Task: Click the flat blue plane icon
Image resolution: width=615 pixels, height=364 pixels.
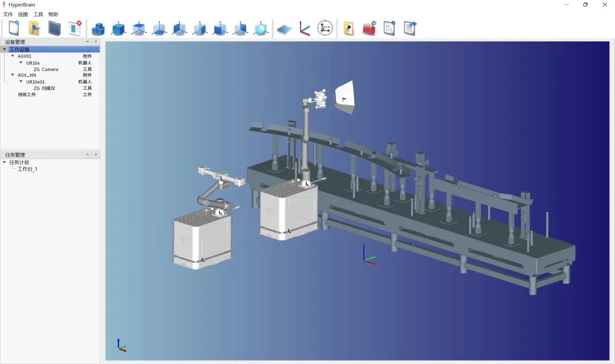Action: point(284,28)
